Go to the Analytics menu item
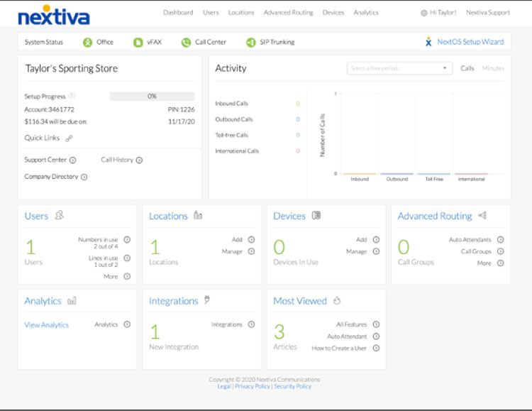This screenshot has width=532, height=411. (366, 13)
